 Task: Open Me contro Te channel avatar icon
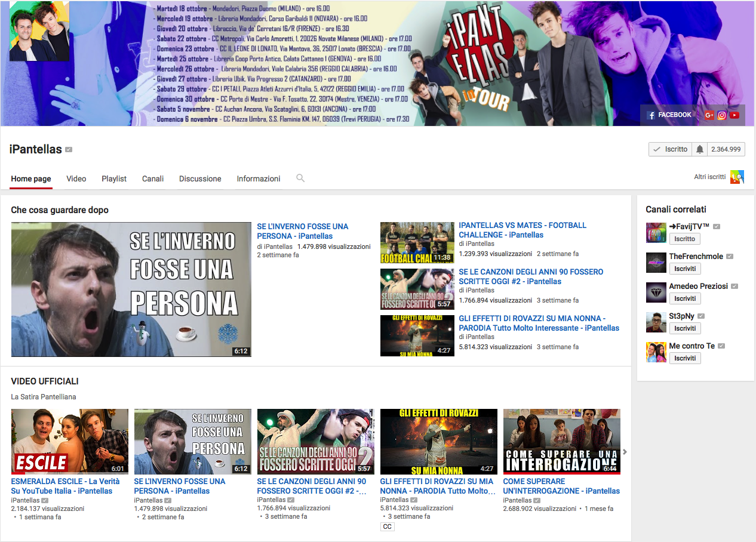pyautogui.click(x=656, y=352)
